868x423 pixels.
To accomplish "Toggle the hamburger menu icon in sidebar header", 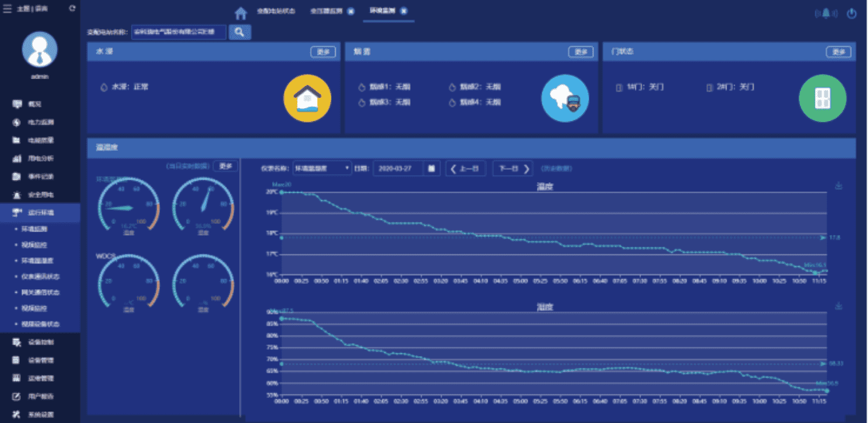I will coord(8,9).
